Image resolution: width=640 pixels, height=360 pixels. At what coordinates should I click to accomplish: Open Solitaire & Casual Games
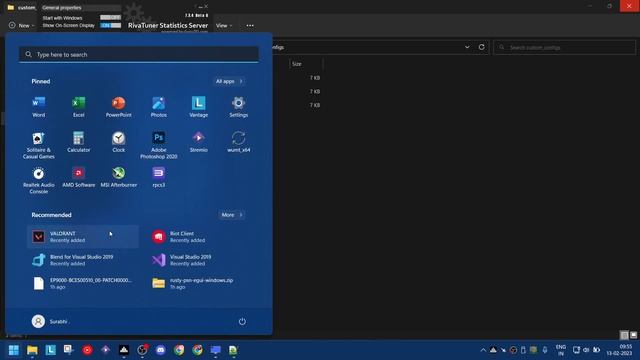(x=39, y=145)
